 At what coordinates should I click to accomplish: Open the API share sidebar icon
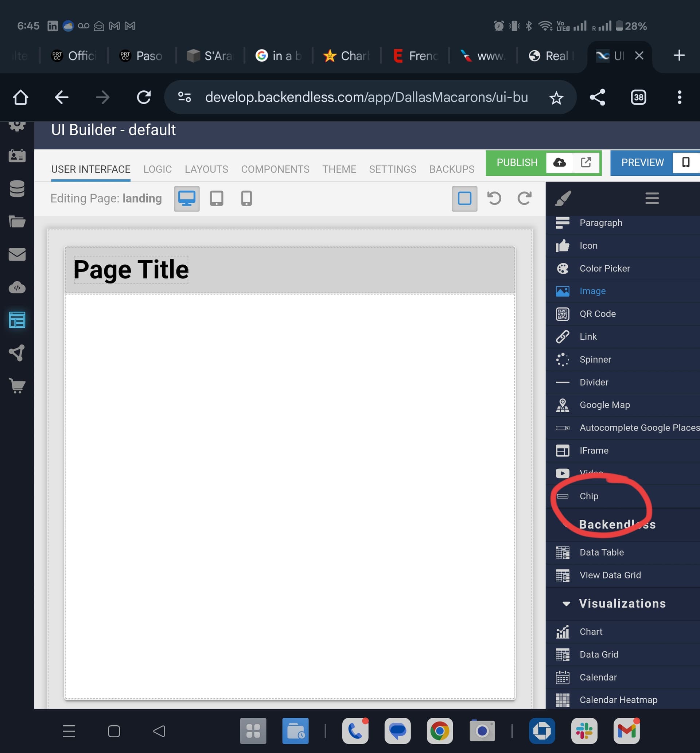click(17, 353)
